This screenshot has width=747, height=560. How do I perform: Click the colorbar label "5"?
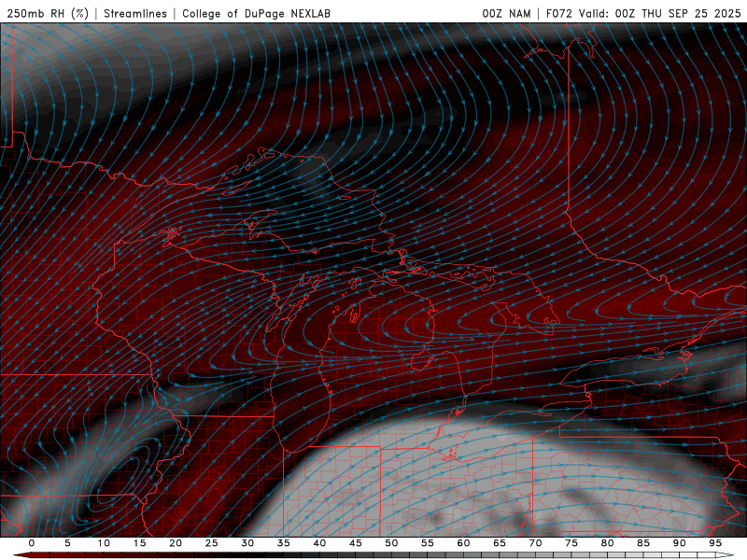coord(67,543)
